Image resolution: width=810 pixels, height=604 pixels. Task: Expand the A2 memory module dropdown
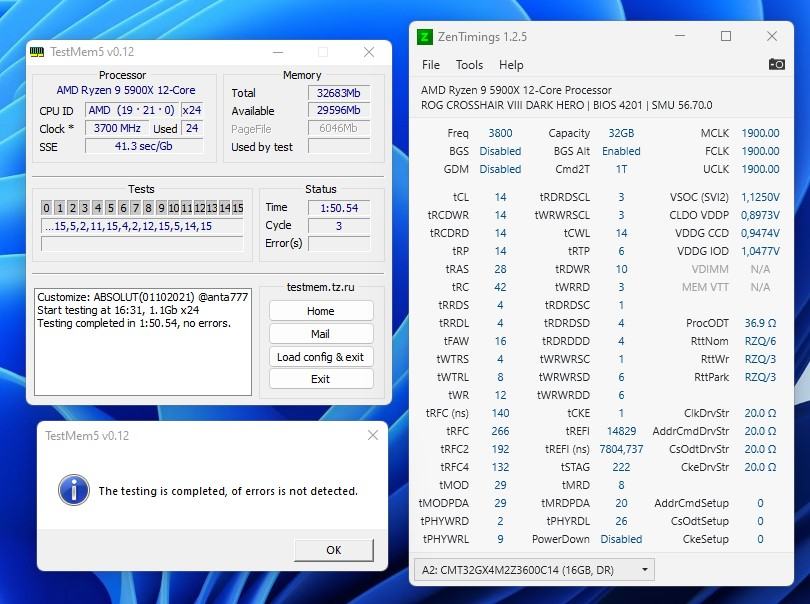tap(535, 570)
